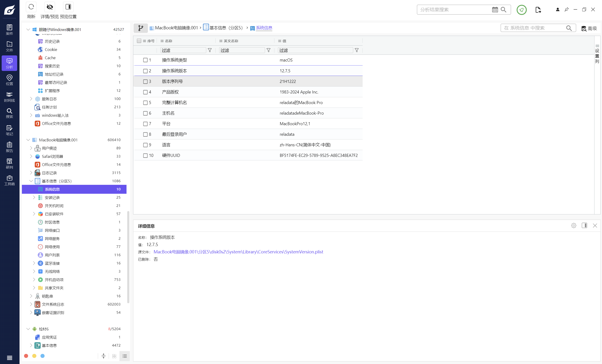Open the SystemVersion.plist source file link

click(238, 252)
